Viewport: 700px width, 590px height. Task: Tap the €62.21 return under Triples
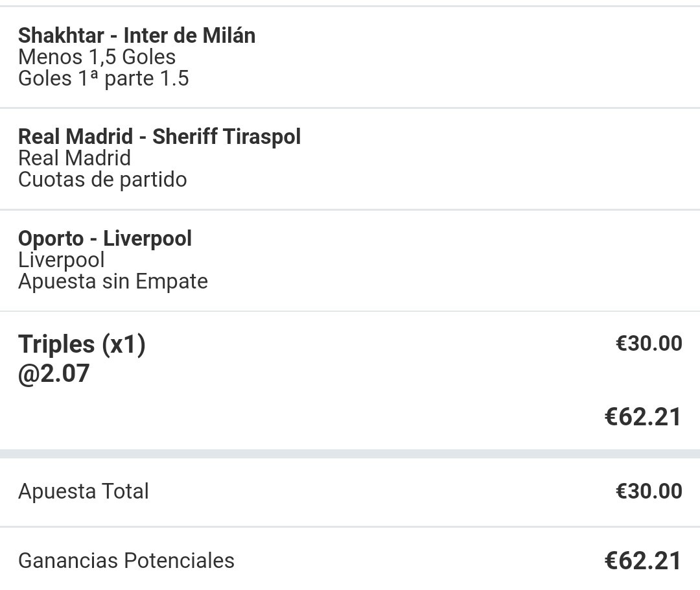tap(643, 417)
